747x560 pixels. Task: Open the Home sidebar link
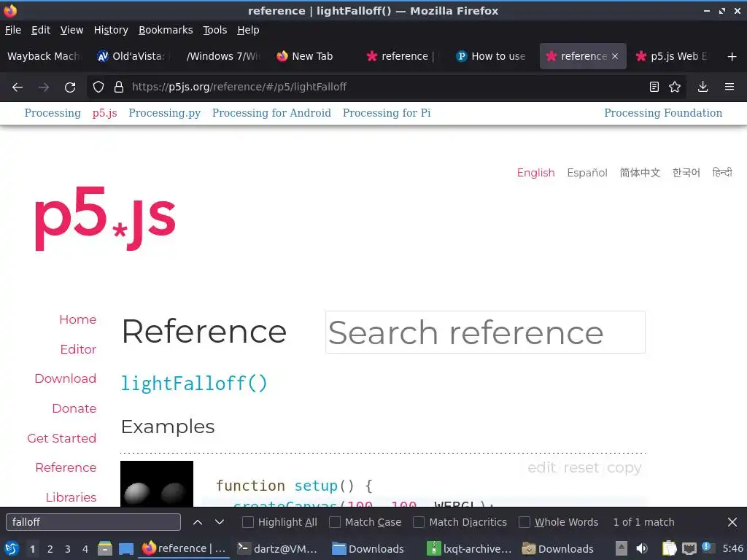[x=77, y=319]
